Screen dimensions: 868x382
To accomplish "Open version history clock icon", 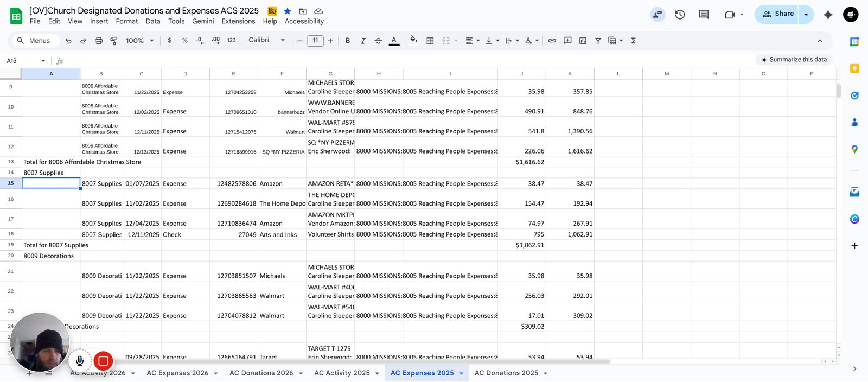I will click(x=680, y=15).
